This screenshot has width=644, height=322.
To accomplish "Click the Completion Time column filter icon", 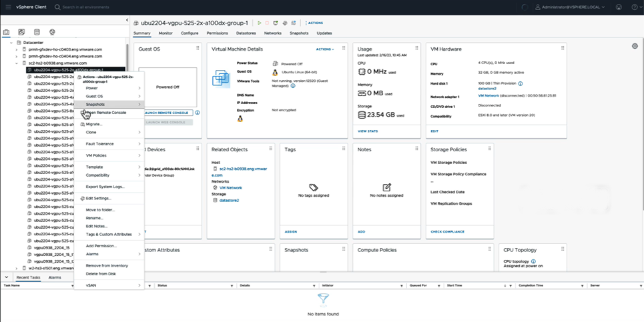I will coord(583,285).
